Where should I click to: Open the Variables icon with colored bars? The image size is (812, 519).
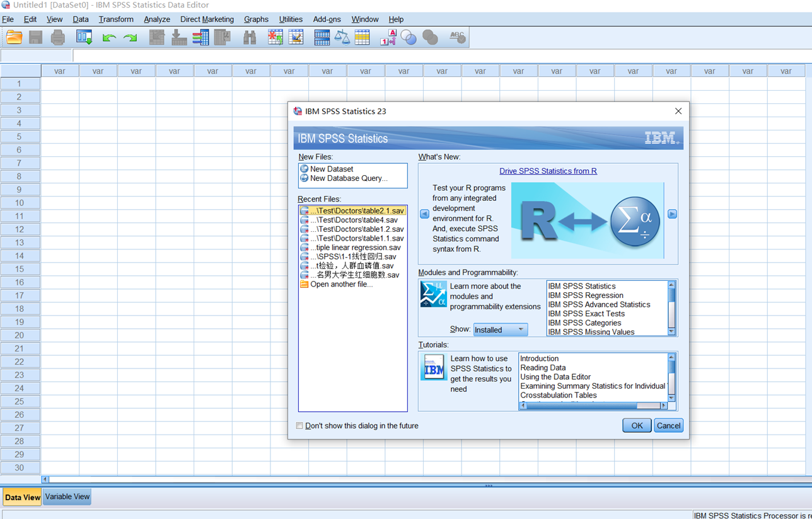pyautogui.click(x=200, y=38)
